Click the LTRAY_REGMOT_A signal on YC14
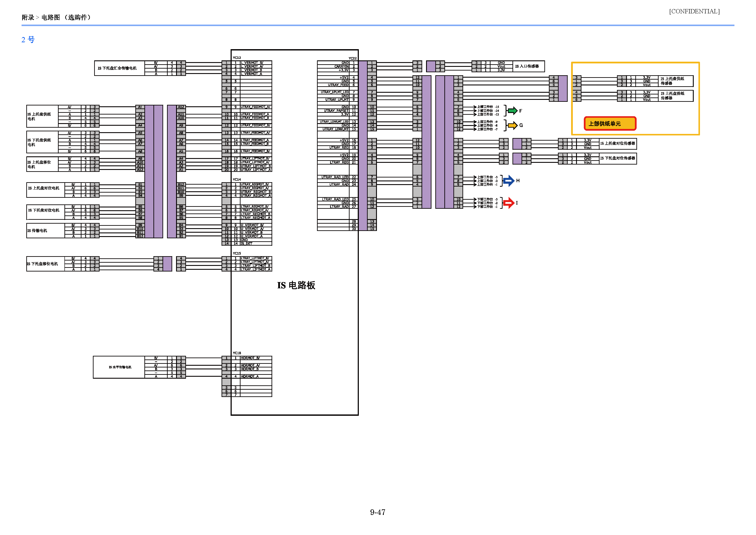Image resolution: width=756 pixels, height=535 pixels. click(256, 218)
